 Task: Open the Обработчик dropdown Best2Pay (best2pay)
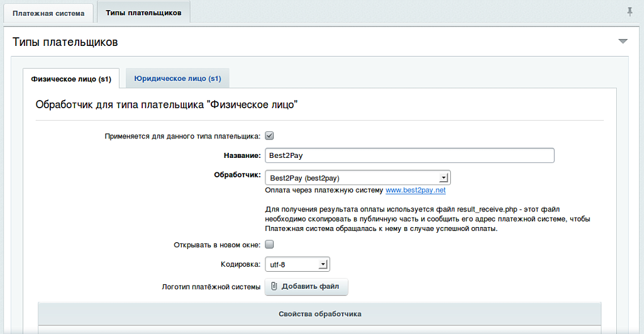[x=358, y=178]
